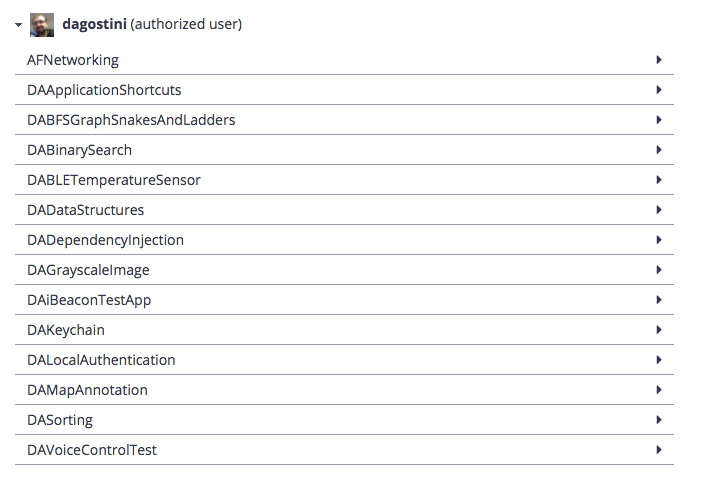Click the dagostini username text
The image size is (703, 502).
click(x=94, y=24)
